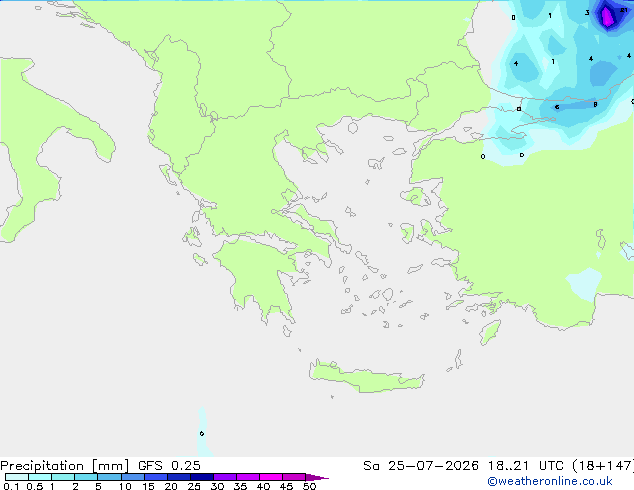This screenshot has width=634, height=490.
Task: Click the '18..21 UTC' time range text
Action: click(x=525, y=466)
